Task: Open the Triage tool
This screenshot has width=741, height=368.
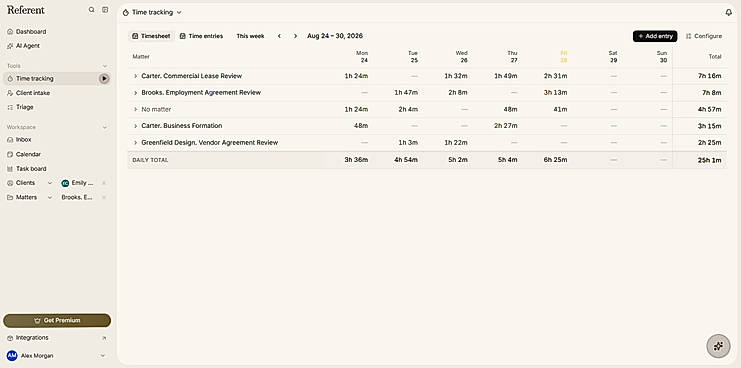Action: [x=25, y=107]
